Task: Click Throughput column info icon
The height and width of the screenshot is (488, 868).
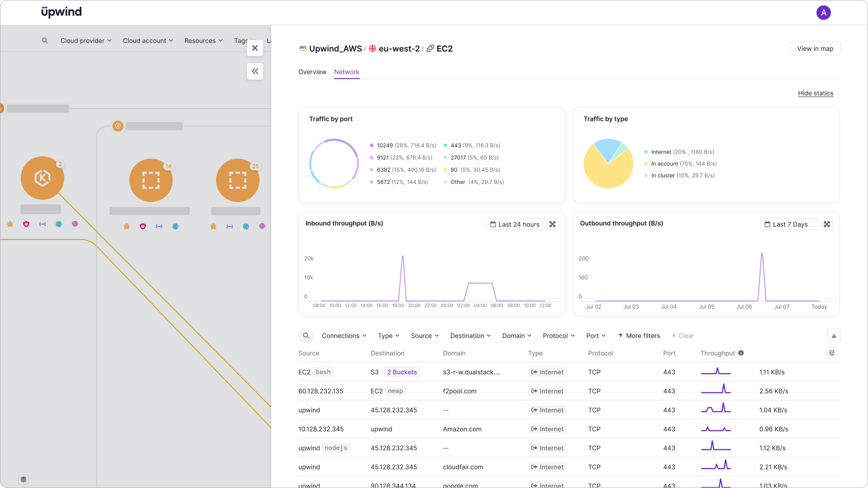Action: 741,353
